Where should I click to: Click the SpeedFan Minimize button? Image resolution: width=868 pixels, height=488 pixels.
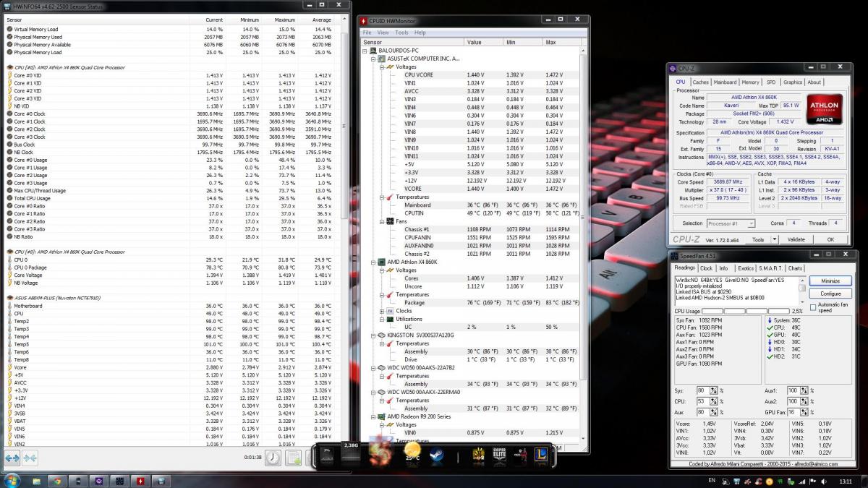coord(830,281)
